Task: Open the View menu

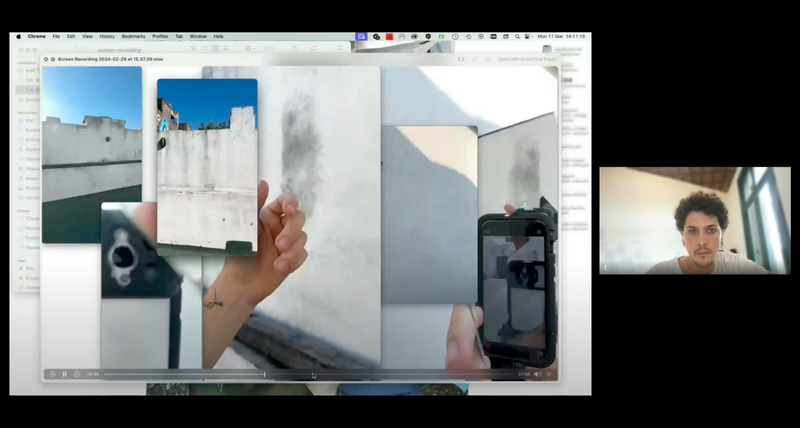Action: tap(88, 37)
